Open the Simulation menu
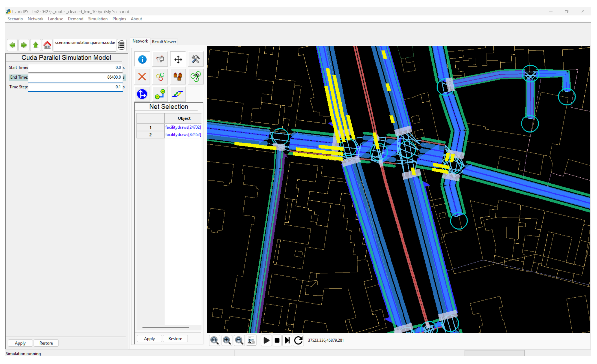The height and width of the screenshot is (364, 597). point(98,19)
